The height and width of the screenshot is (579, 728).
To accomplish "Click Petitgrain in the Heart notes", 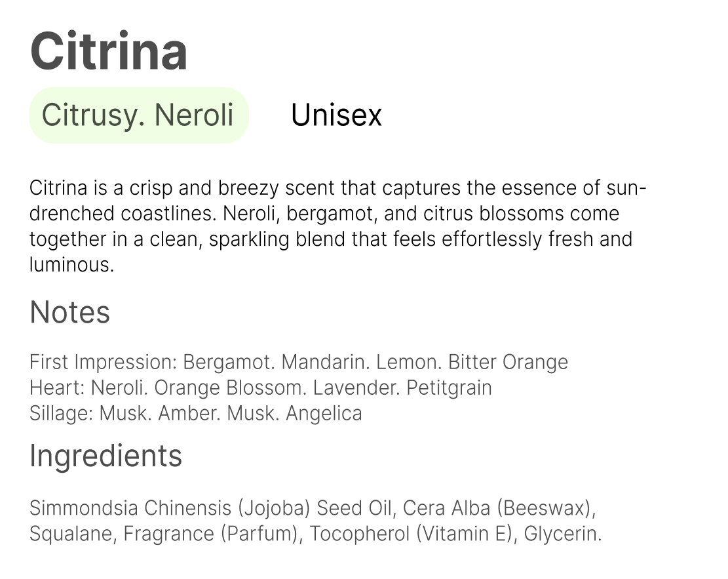I will pos(449,388).
